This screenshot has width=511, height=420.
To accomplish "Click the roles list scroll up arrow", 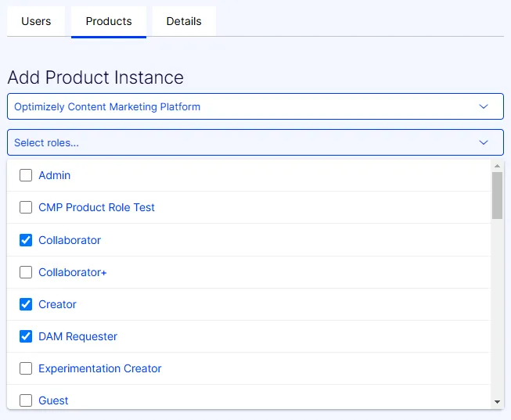I will point(497,166).
